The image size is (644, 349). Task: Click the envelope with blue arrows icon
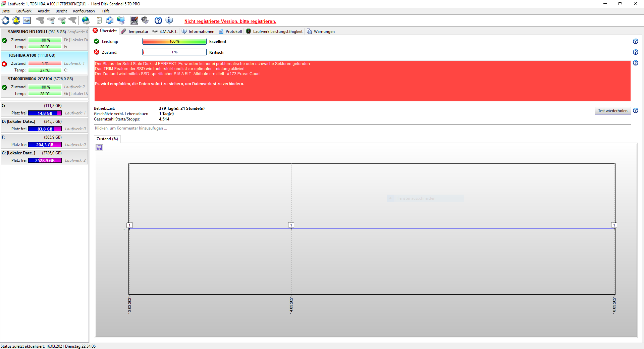point(110,20)
